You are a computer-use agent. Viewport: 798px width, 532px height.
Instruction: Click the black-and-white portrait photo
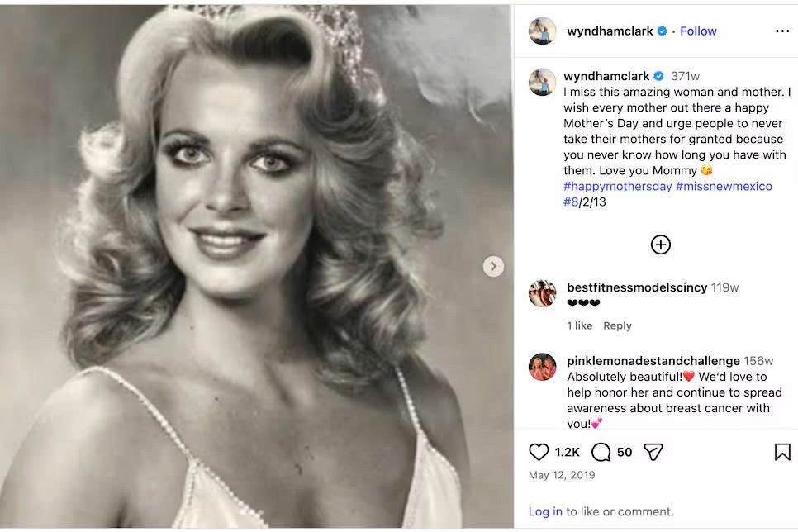256,266
